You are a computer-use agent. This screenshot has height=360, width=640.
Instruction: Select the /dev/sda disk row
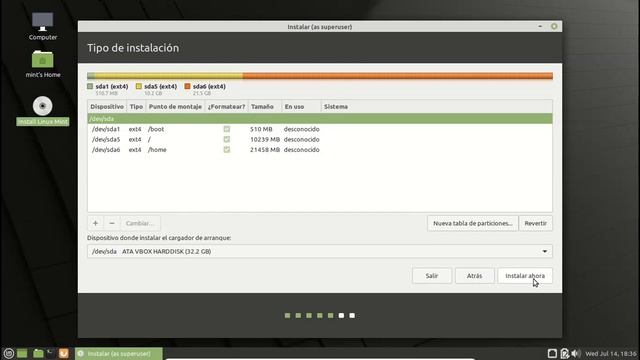pyautogui.click(x=320, y=119)
